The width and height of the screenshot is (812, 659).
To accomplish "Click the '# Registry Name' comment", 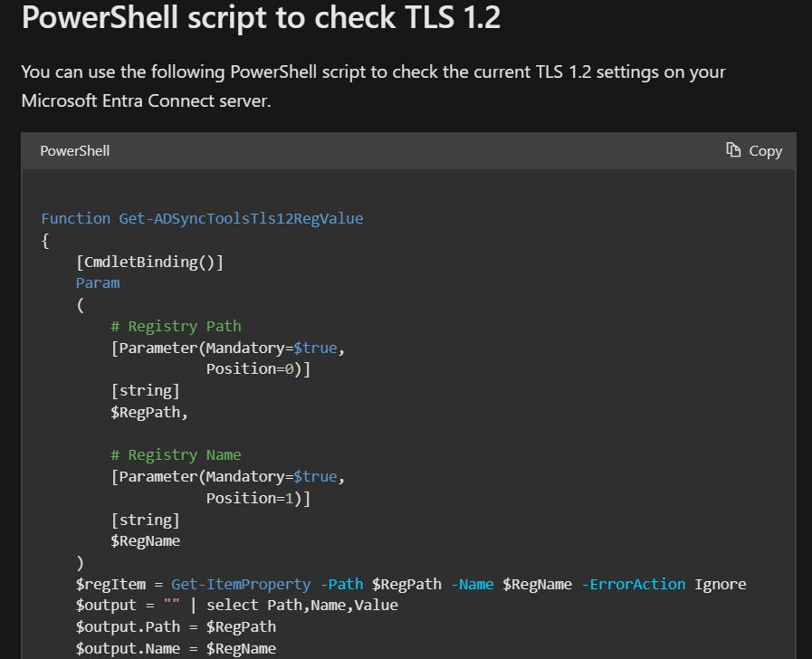I will [177, 454].
